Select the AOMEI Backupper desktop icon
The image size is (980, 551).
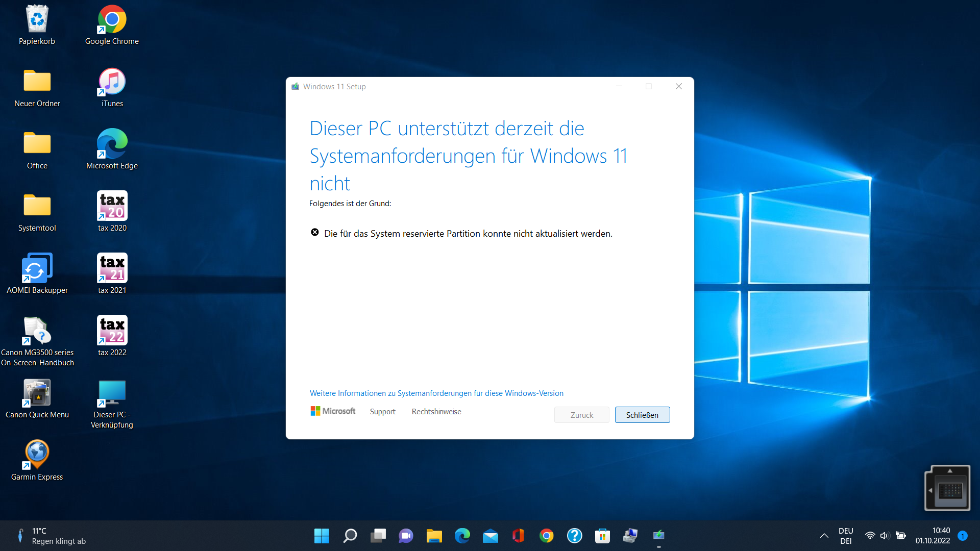[x=37, y=269]
